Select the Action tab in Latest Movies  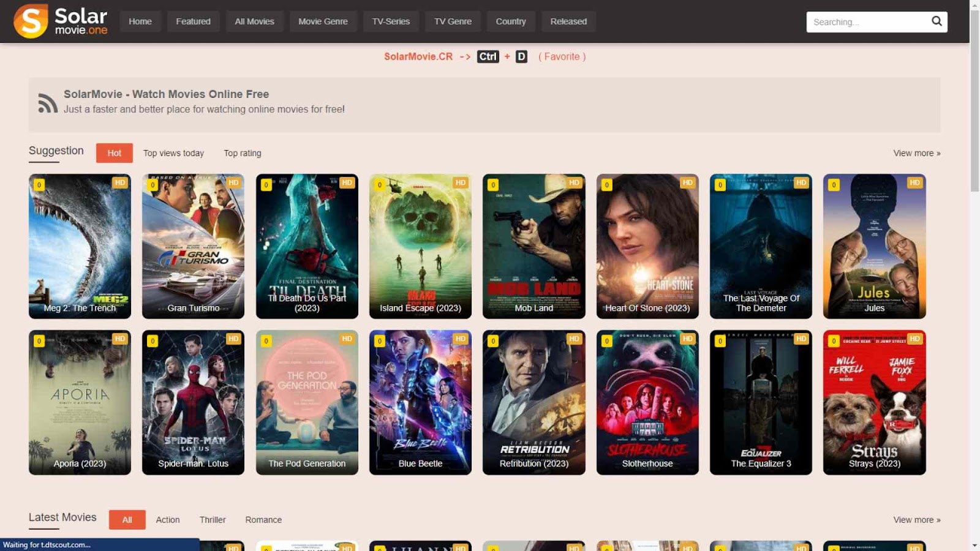pyautogui.click(x=168, y=520)
